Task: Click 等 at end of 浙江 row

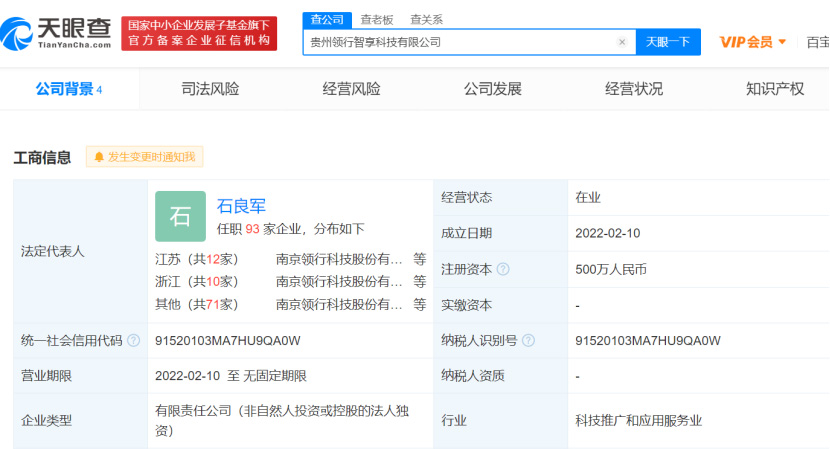Action: pos(420,281)
